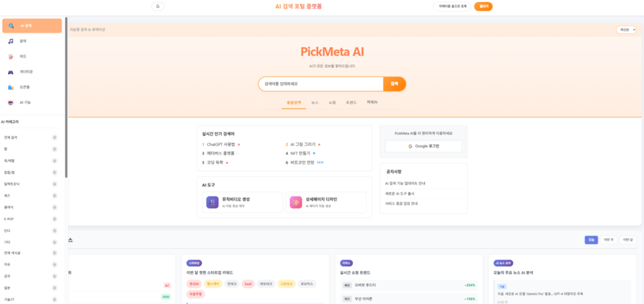The image size is (644, 304).
Task: Click the white pill button left of 글쓰기
Action: pyautogui.click(x=451, y=7)
